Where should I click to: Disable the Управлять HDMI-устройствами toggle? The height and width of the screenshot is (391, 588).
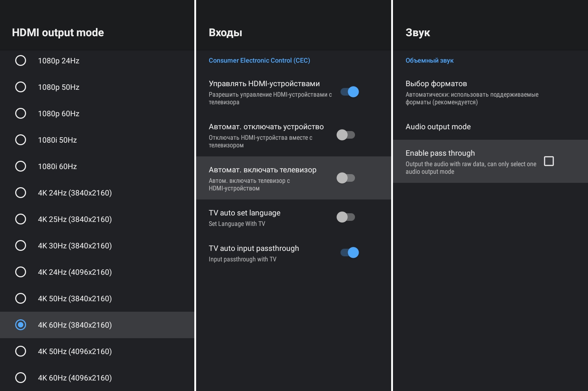pos(349,92)
